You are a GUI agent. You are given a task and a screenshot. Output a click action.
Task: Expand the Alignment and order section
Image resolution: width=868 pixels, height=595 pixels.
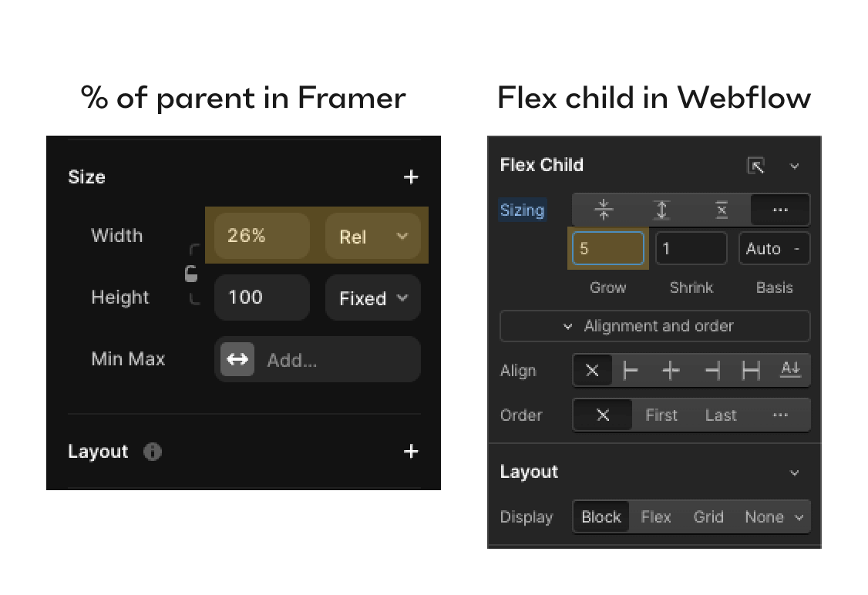[655, 325]
